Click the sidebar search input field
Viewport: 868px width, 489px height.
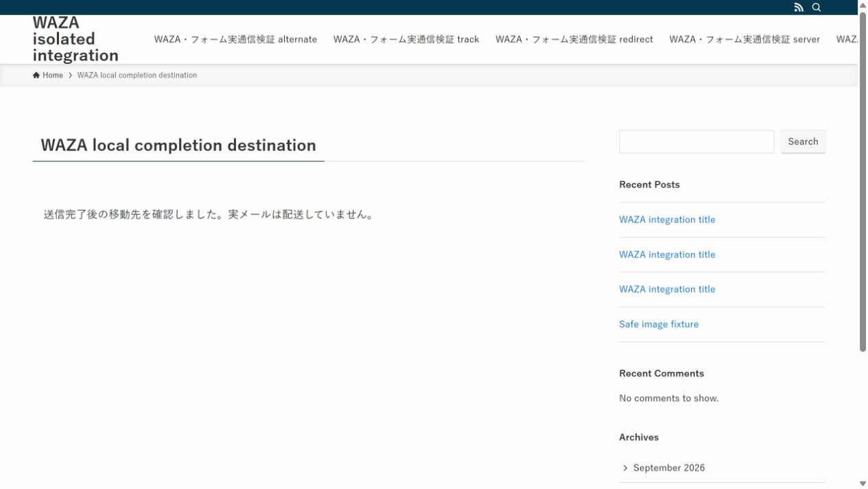[x=696, y=141]
